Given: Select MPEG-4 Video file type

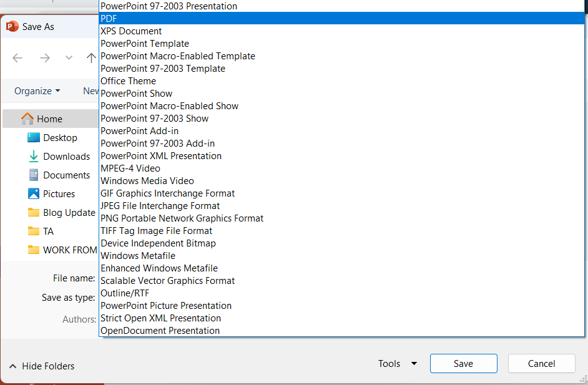Looking at the screenshot, I should click(x=341, y=168).
